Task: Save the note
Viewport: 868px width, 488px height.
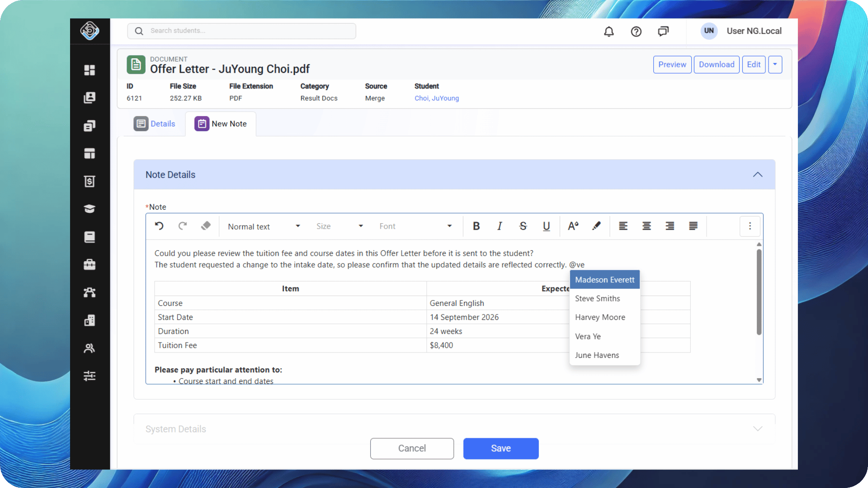Action: click(x=501, y=449)
